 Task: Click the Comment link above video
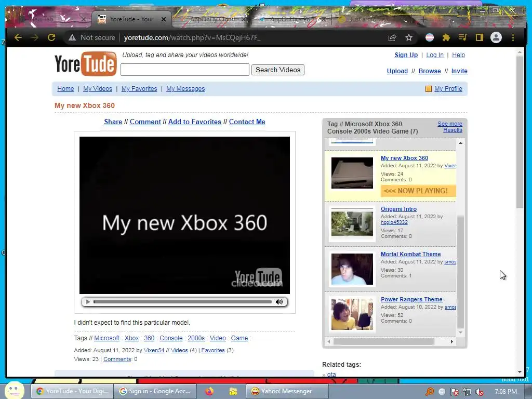pyautogui.click(x=145, y=122)
